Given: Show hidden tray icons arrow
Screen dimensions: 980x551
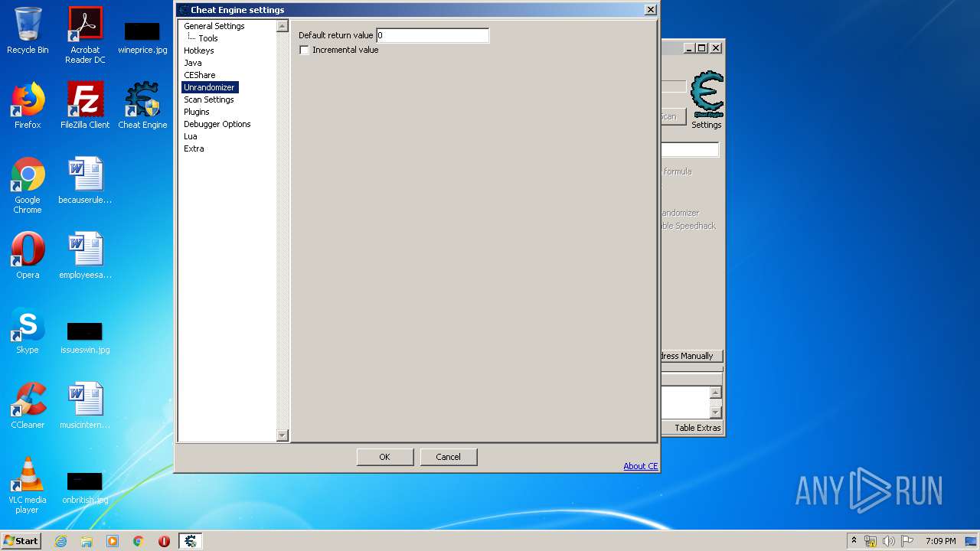Looking at the screenshot, I should click(854, 541).
